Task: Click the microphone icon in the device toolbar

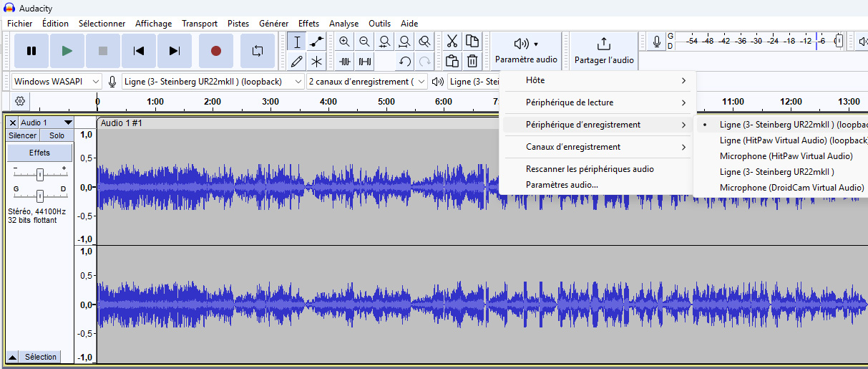Action: pos(112,82)
